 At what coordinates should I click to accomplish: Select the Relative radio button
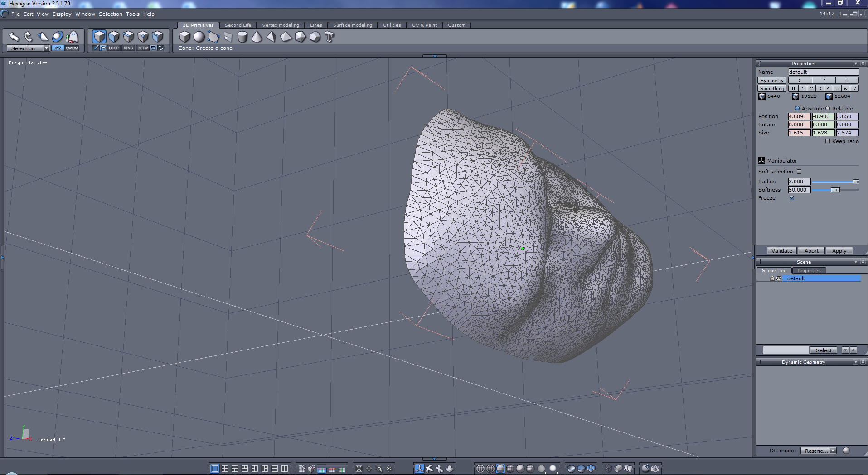828,108
